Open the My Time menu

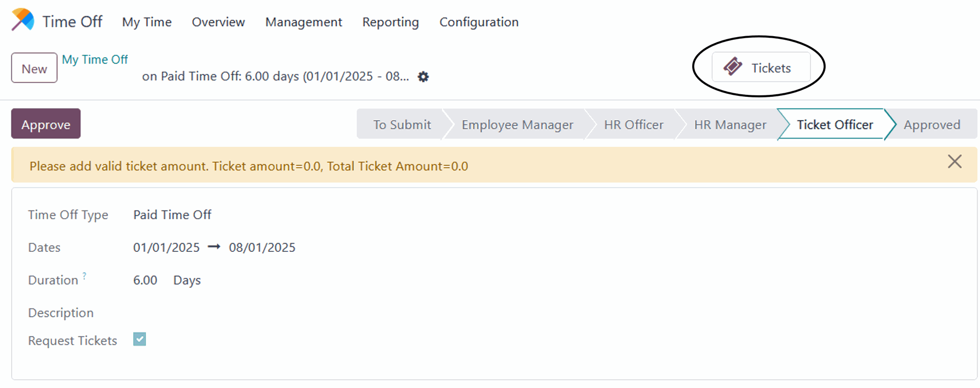click(146, 22)
